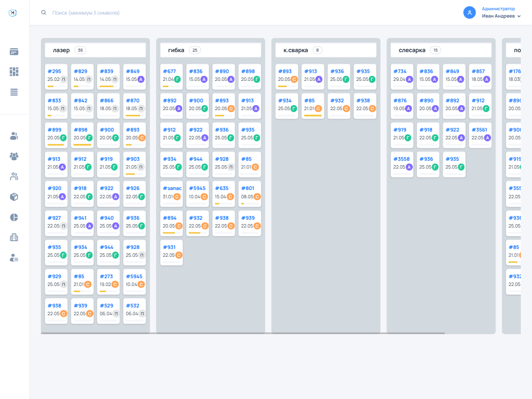This screenshot has height=399, width=532.
Task: Open #931 link in the гибка column
Action: 169,247
